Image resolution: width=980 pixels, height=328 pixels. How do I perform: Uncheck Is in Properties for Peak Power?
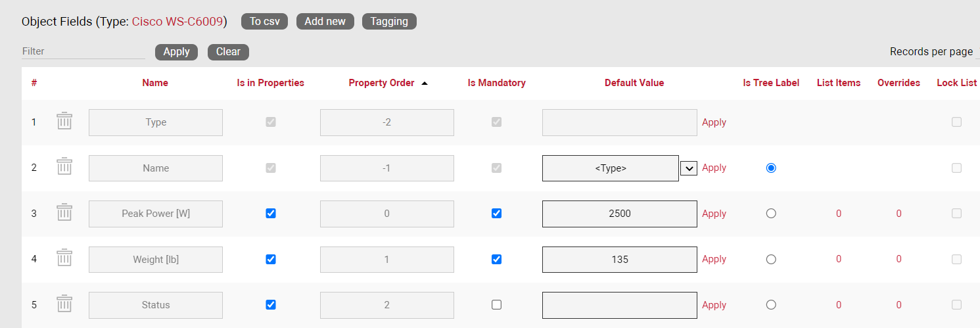pos(271,214)
